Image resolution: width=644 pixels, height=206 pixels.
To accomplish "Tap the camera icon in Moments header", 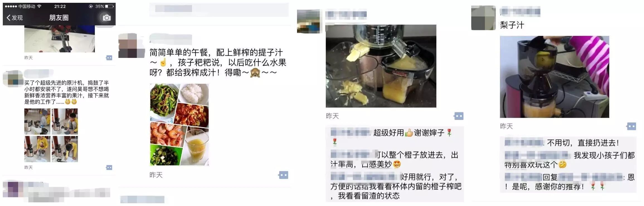I will click(x=106, y=18).
